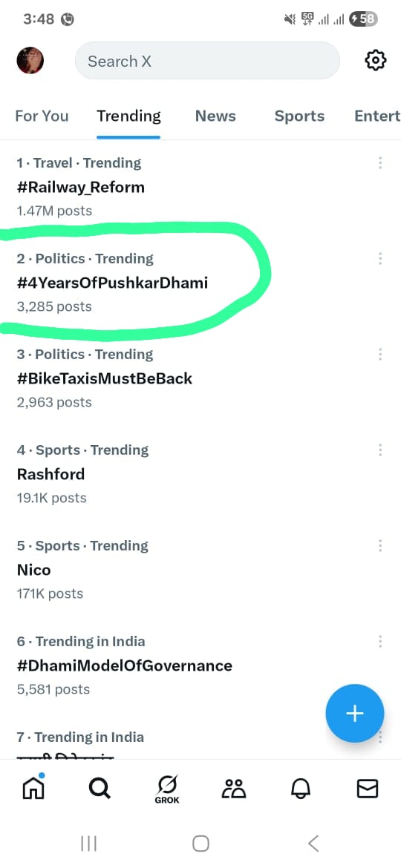Viewport: 401px width, 868px height.
Task: Tap the blue compose post button
Action: (x=354, y=714)
